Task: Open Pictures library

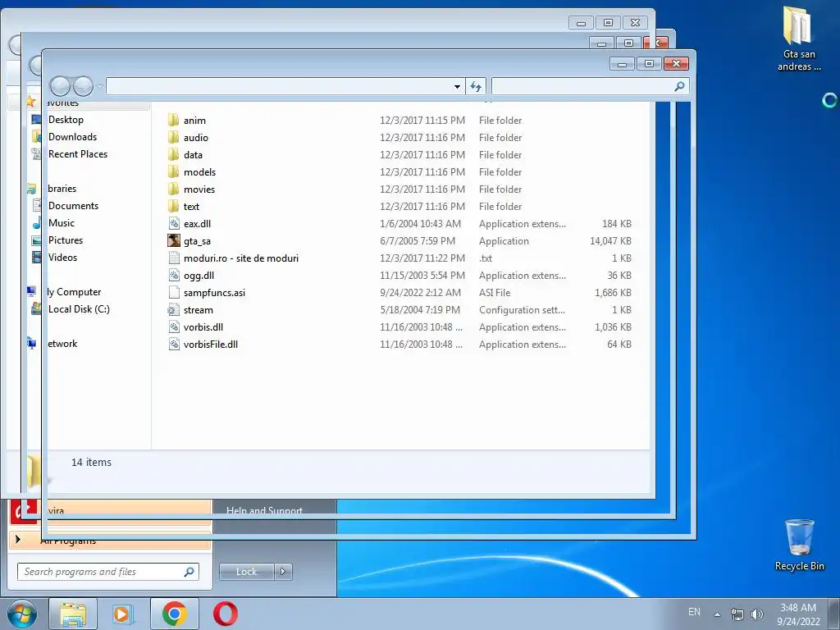Action: [x=66, y=240]
